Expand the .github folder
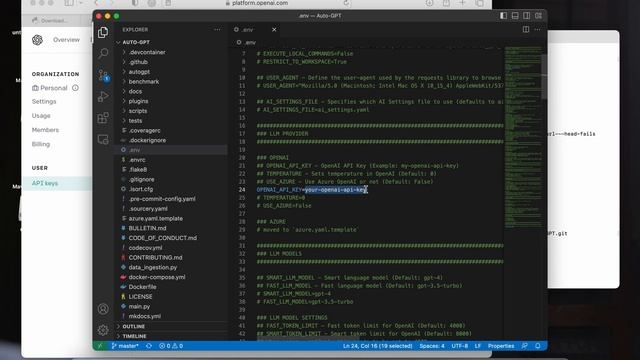The height and width of the screenshot is (360, 640). pos(138,62)
